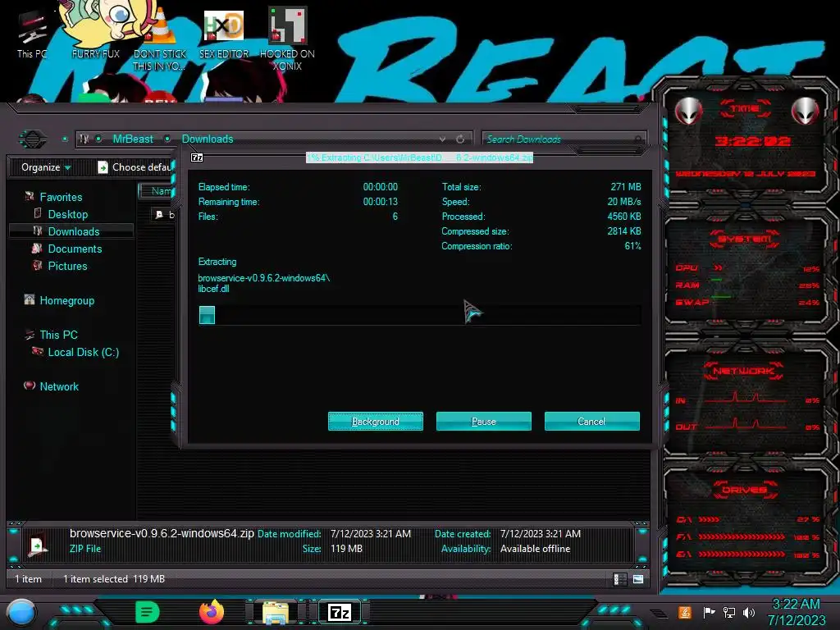The height and width of the screenshot is (630, 840).
Task: Click the extraction progress bar
Action: [419, 315]
